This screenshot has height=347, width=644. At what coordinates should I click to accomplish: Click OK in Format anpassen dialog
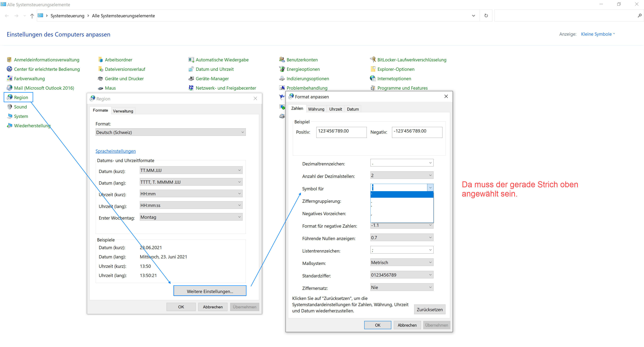point(378,325)
